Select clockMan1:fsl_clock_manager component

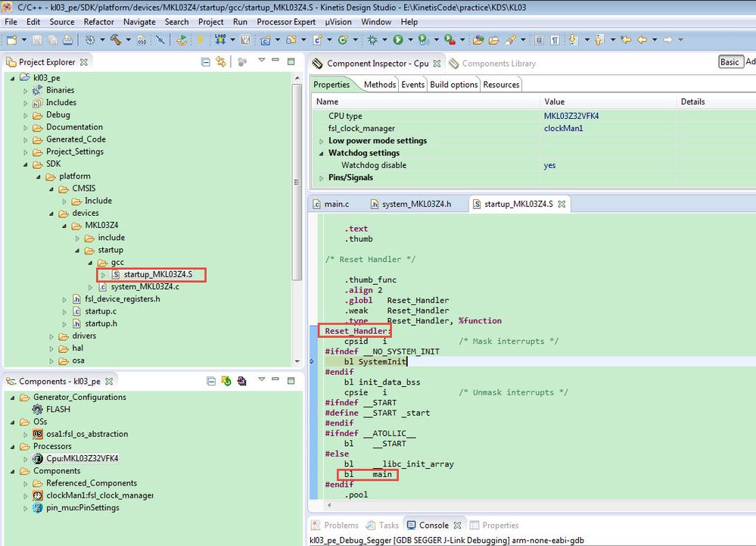100,495
